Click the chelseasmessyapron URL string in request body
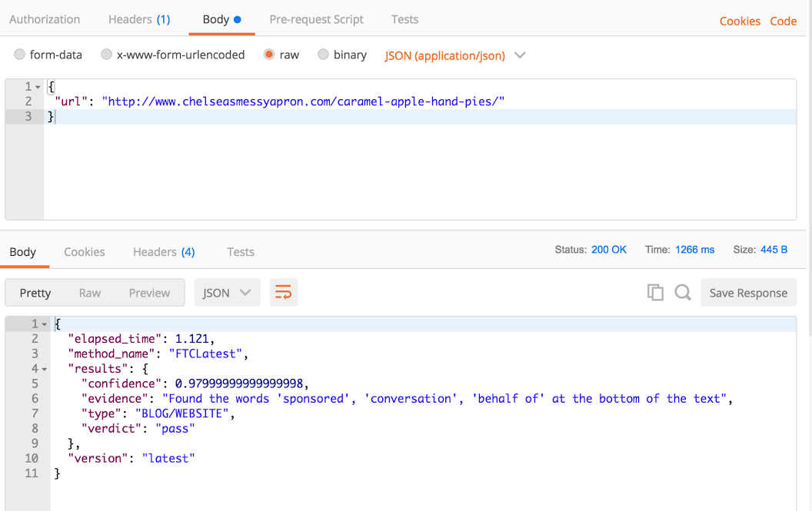The width and height of the screenshot is (812, 511). [304, 101]
